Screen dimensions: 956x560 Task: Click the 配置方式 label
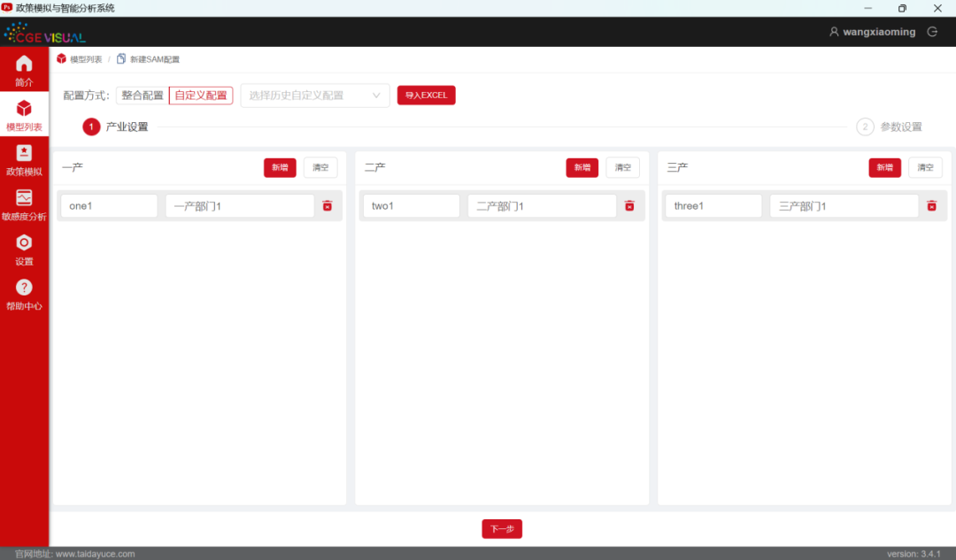tap(86, 95)
